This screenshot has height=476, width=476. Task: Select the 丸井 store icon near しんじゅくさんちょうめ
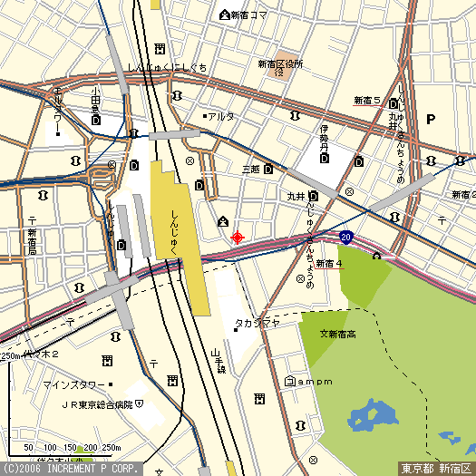313,196
